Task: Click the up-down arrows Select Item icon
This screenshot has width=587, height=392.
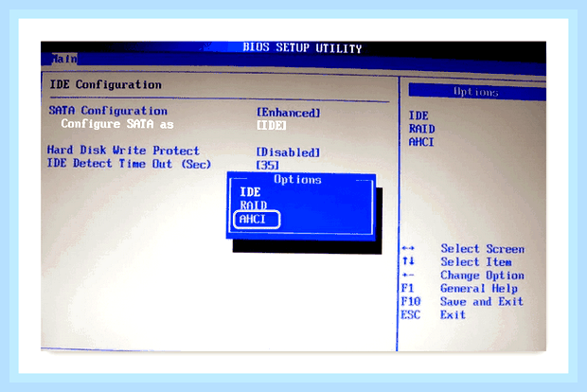Action: tap(408, 261)
